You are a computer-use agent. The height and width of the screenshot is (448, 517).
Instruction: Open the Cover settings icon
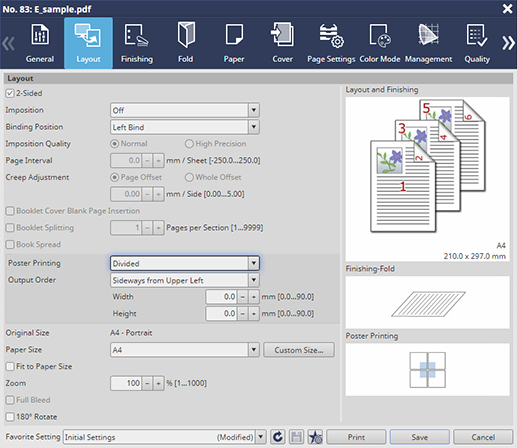pos(282,34)
